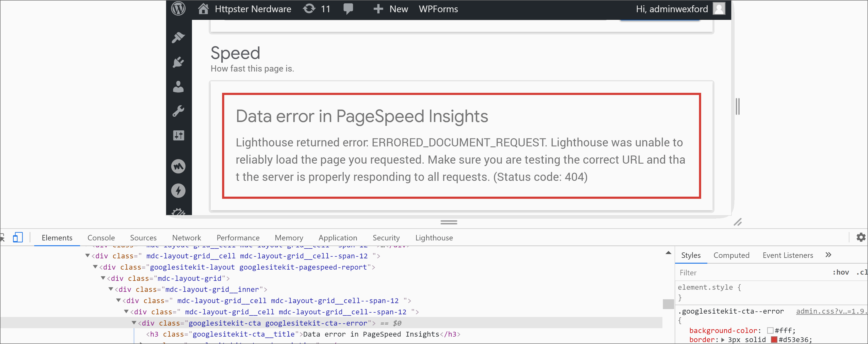The height and width of the screenshot is (344, 868).
Task: Open the Appearance paintbrush sidebar icon
Action: pyautogui.click(x=178, y=37)
